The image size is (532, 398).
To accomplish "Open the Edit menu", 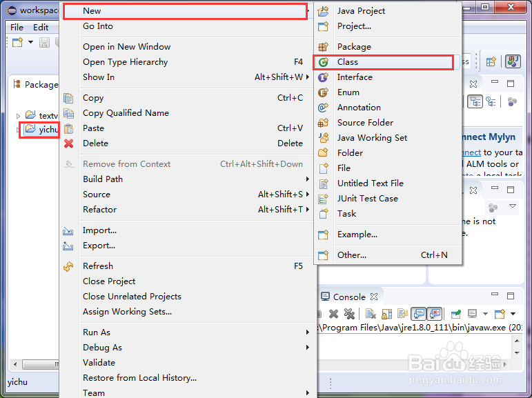I will coord(41,28).
